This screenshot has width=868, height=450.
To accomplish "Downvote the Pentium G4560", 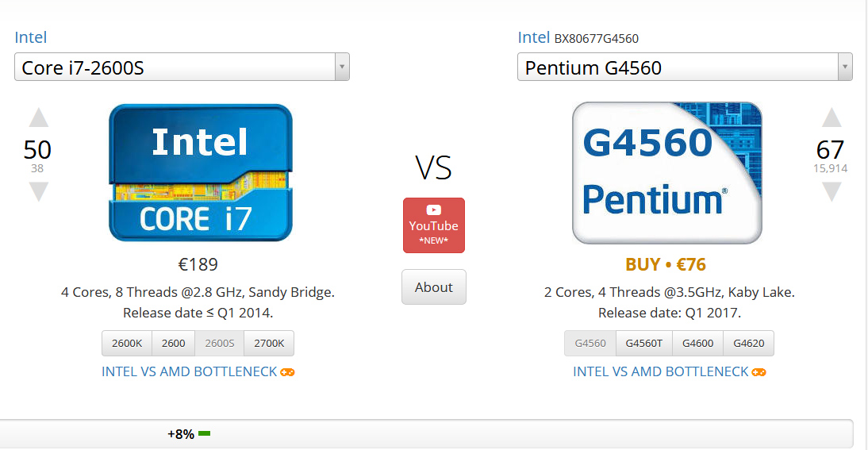I will point(831,192).
